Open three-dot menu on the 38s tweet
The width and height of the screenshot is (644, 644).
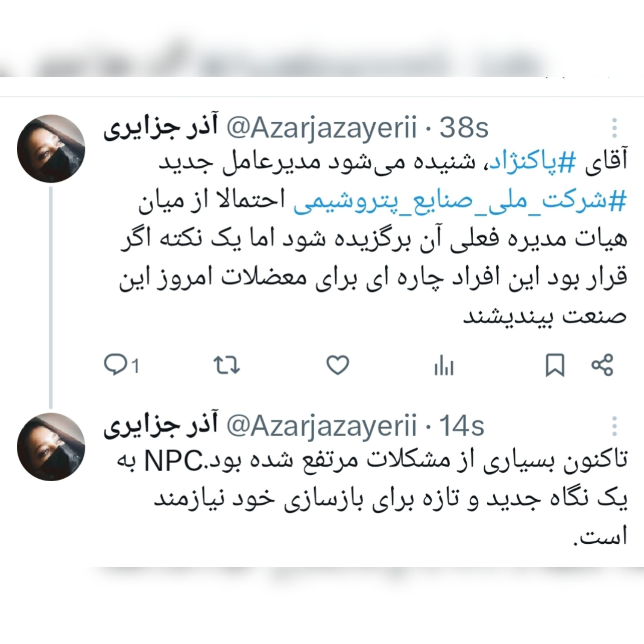pyautogui.click(x=614, y=128)
